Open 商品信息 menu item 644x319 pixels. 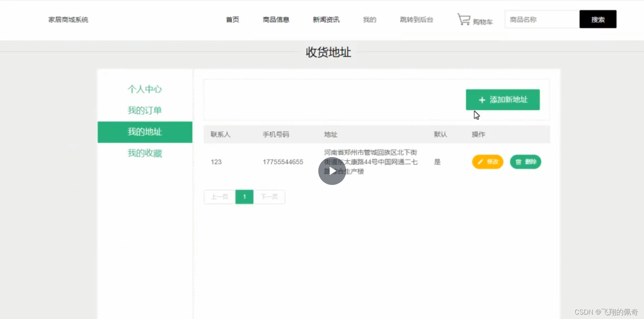point(276,20)
